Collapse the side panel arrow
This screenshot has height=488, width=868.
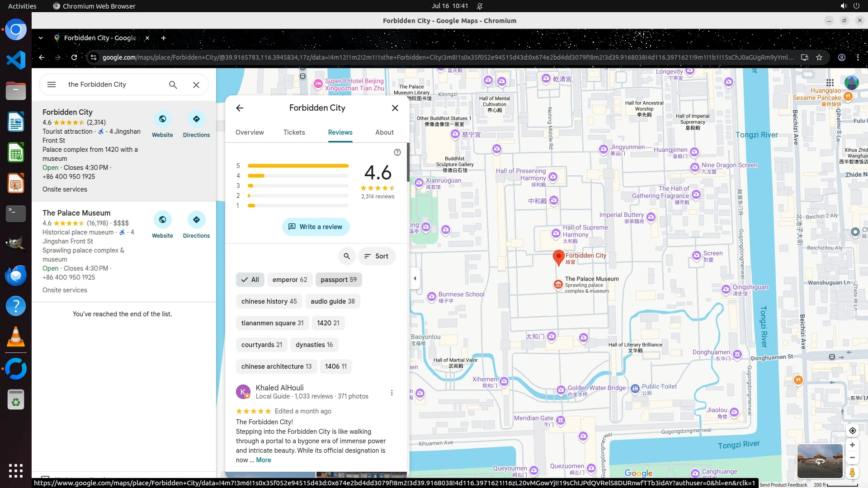[x=415, y=278]
